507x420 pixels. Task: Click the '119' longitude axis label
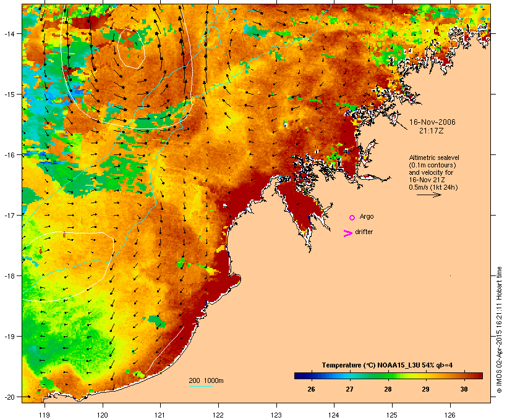(x=45, y=415)
